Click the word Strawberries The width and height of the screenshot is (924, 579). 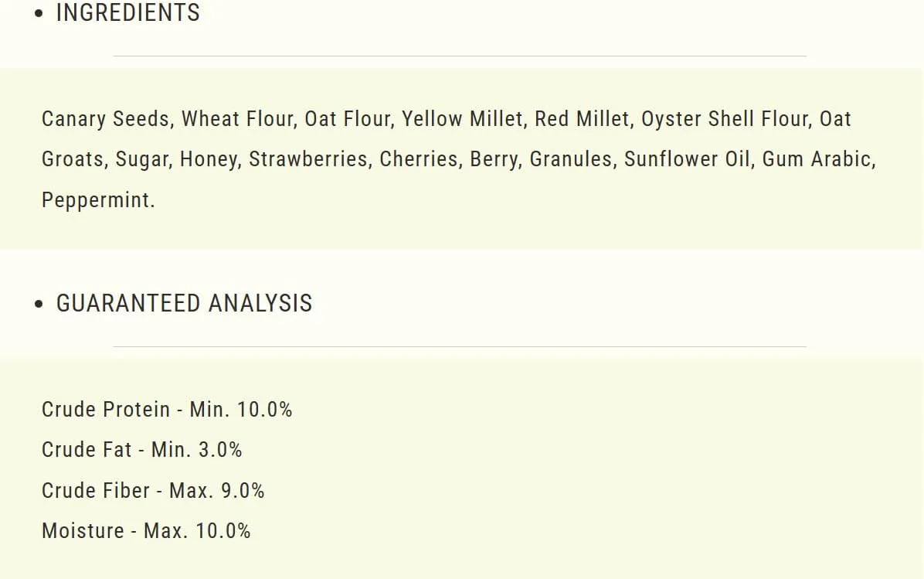[308, 159]
